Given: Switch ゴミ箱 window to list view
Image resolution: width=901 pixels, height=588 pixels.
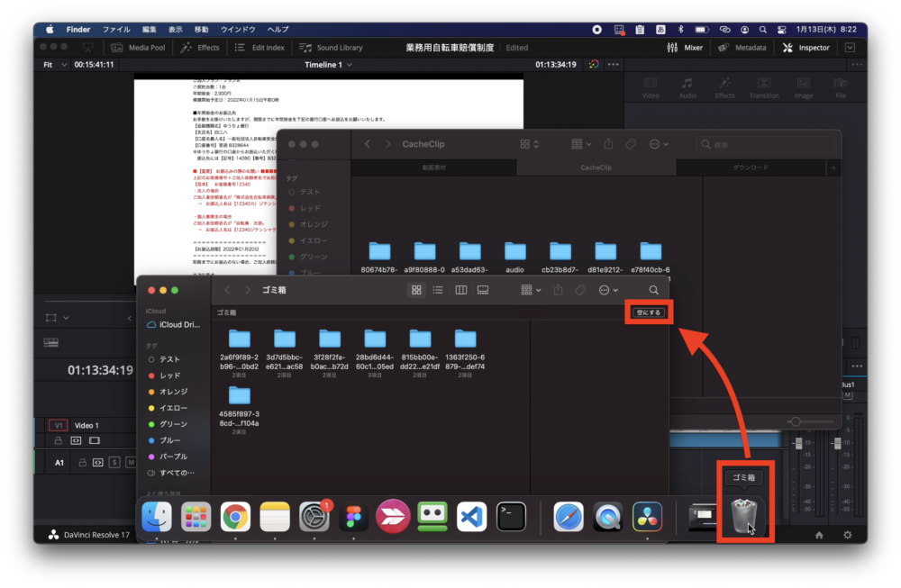Looking at the screenshot, I should click(x=438, y=290).
